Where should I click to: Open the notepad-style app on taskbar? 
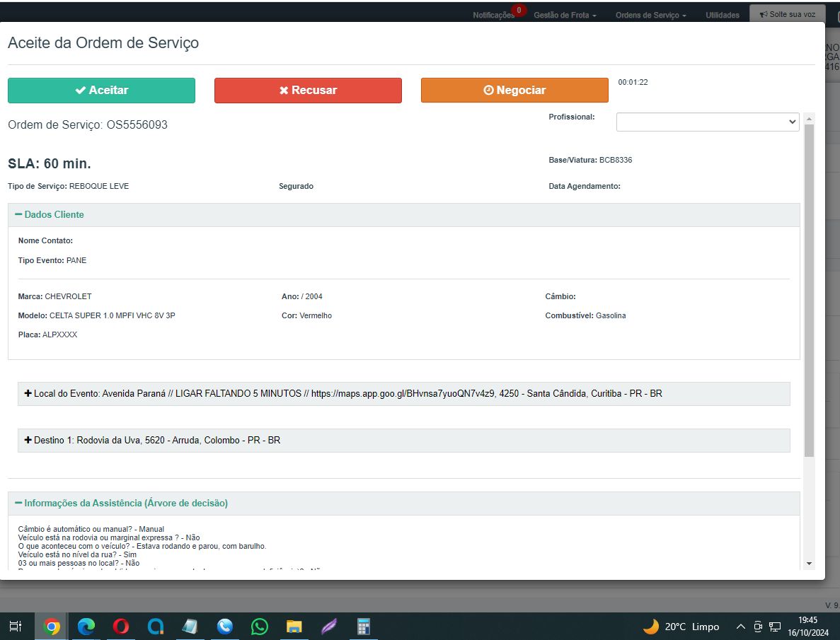[190, 626]
